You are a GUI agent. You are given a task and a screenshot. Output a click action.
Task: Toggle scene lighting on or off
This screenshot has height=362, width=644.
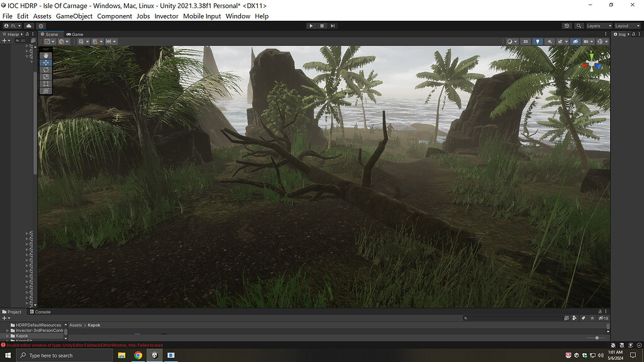tap(538, 41)
